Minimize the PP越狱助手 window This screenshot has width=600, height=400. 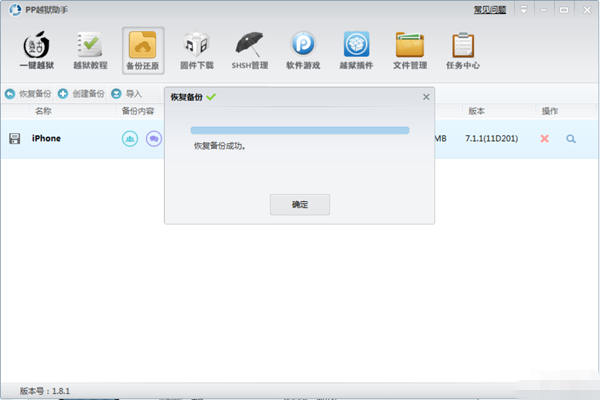coord(543,10)
